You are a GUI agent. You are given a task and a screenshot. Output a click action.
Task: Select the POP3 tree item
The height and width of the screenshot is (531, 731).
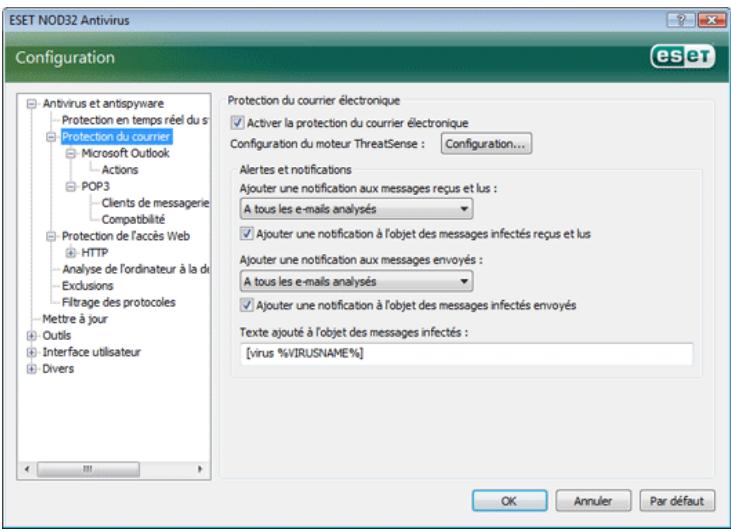tap(95, 186)
